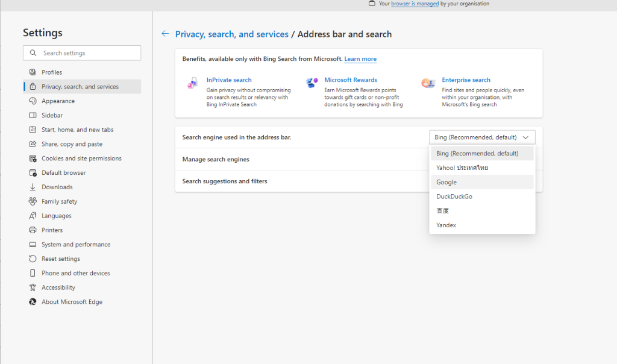Click the Microsoft Rewards gift icon
The height and width of the screenshot is (364, 617).
tap(312, 83)
